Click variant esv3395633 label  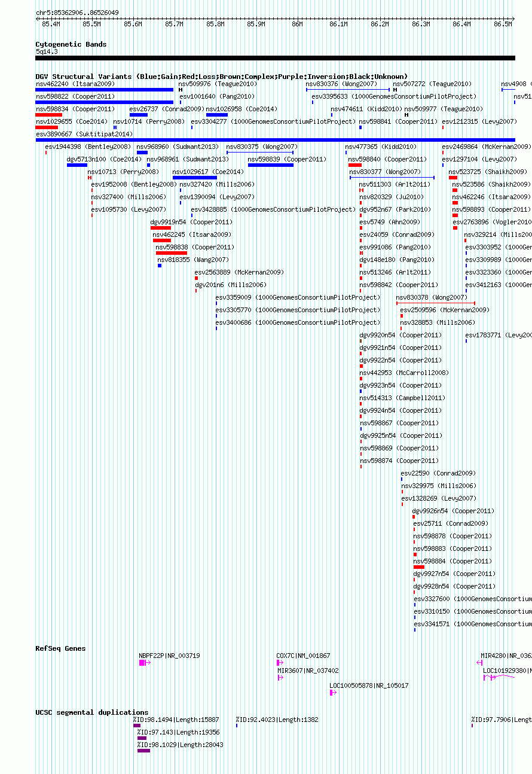click(x=395, y=96)
